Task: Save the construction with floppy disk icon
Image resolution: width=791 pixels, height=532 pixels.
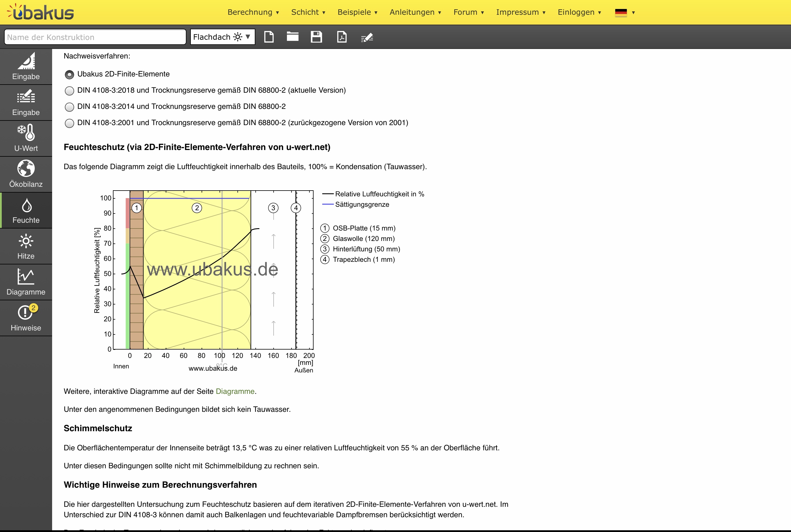Action: tap(316, 37)
